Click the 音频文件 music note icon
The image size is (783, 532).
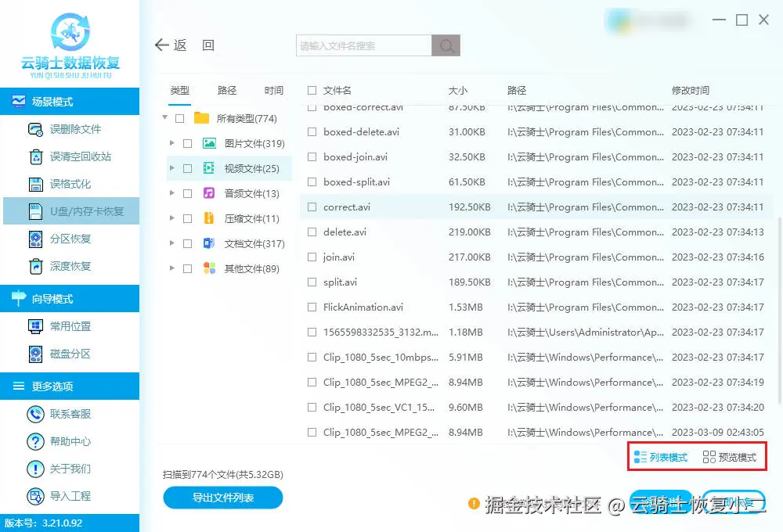(209, 193)
